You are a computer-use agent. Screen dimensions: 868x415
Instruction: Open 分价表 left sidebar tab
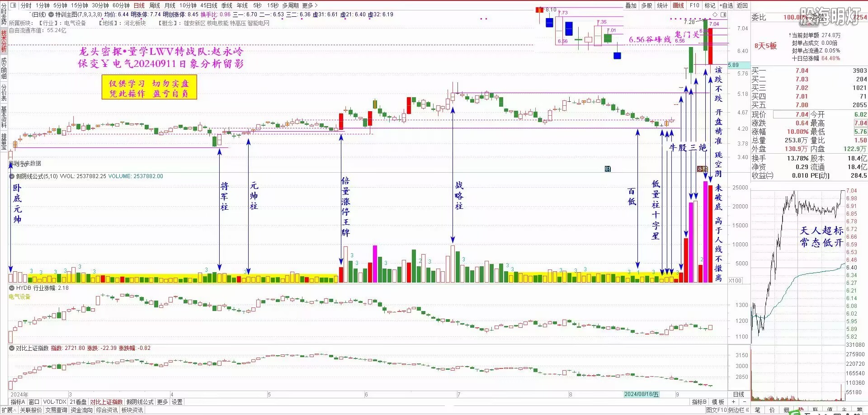tap(4, 92)
